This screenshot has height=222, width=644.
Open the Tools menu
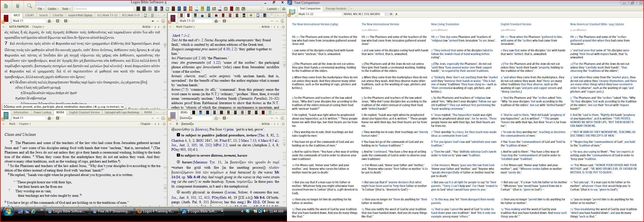(66, 9)
